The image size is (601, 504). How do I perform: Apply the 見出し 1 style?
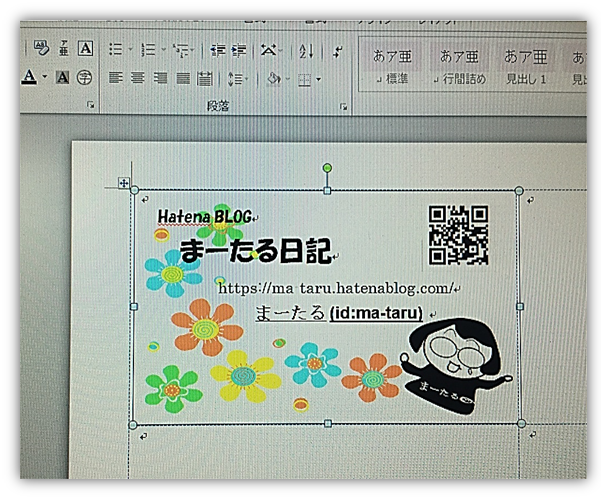point(526,67)
